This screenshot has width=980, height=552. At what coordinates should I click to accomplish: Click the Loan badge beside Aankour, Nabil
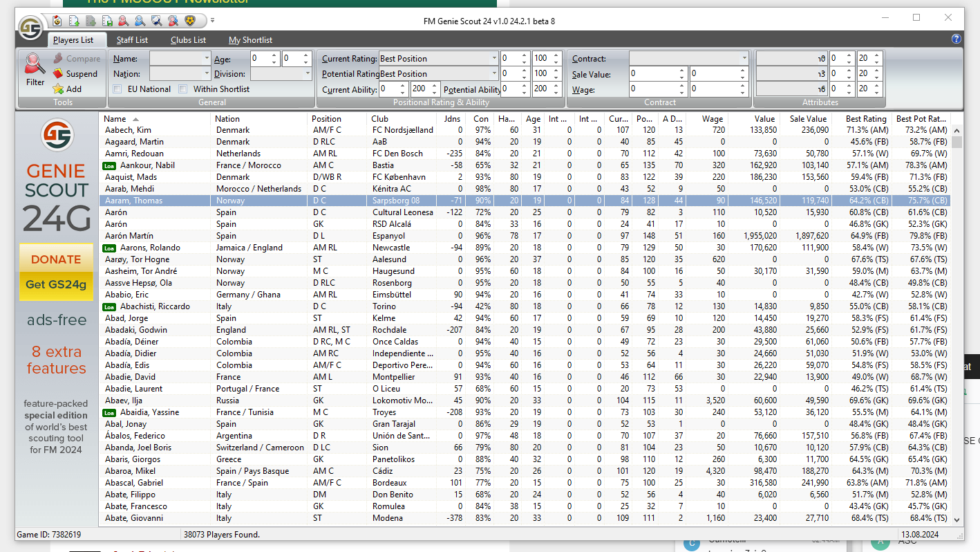click(x=109, y=166)
